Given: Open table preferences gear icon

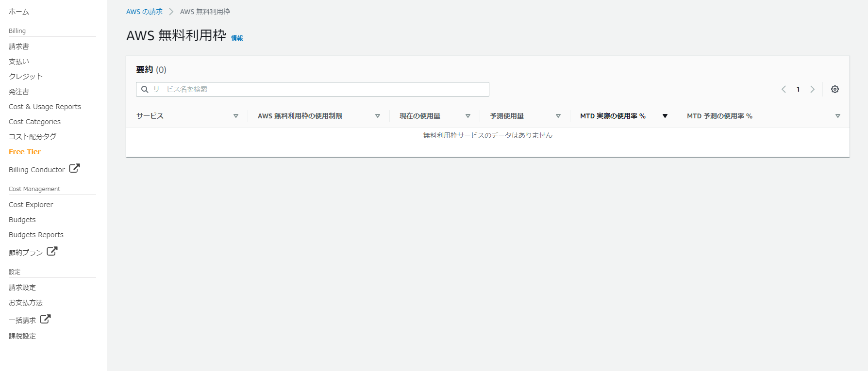Looking at the screenshot, I should [x=835, y=89].
